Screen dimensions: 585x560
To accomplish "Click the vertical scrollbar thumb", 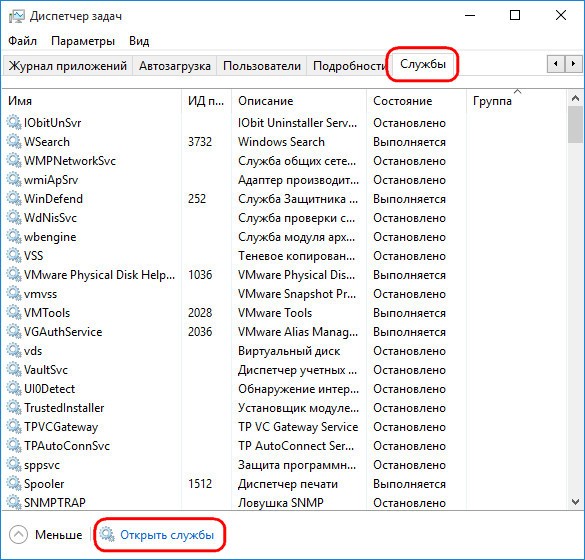I will point(575,124).
